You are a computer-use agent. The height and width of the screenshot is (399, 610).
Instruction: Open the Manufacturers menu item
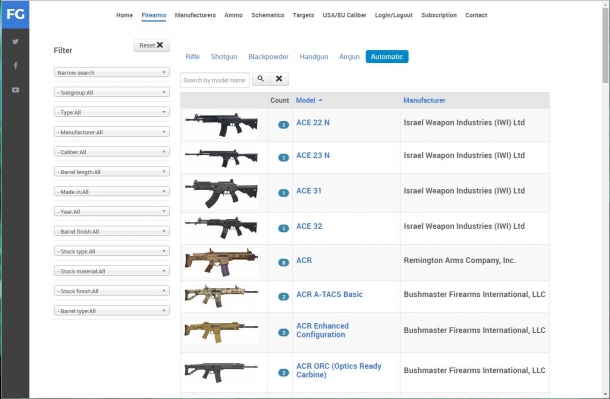click(x=195, y=15)
